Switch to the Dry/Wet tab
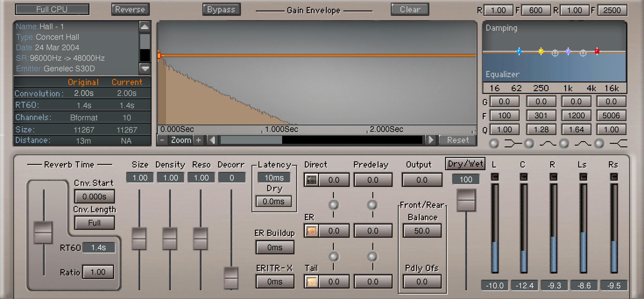The height and width of the screenshot is (299, 644). 465,164
